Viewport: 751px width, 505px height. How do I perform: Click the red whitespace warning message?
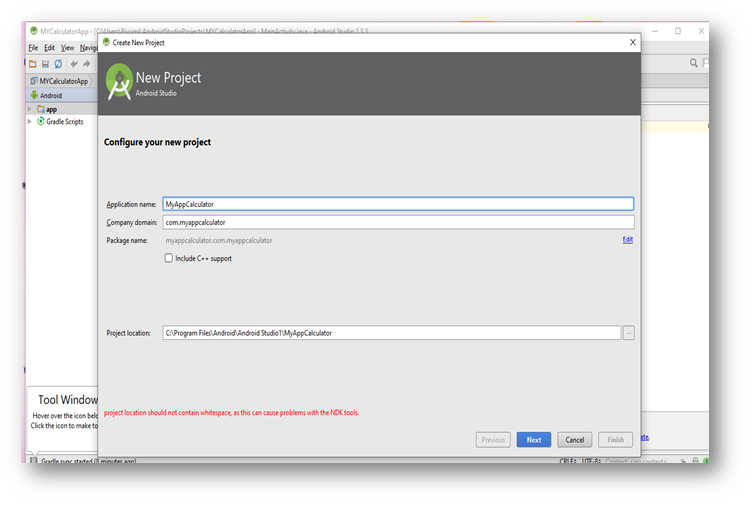231,413
